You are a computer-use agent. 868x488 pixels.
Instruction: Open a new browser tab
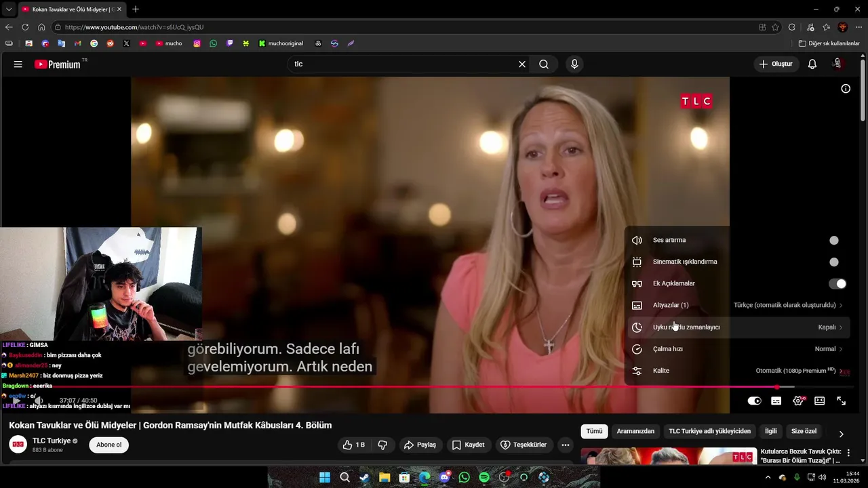coord(136,9)
